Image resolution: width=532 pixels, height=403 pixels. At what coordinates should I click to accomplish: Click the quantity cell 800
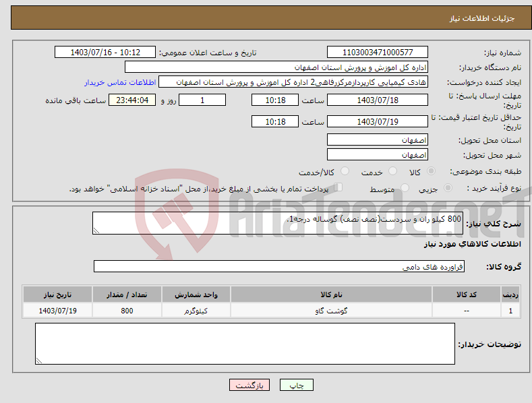127,311
